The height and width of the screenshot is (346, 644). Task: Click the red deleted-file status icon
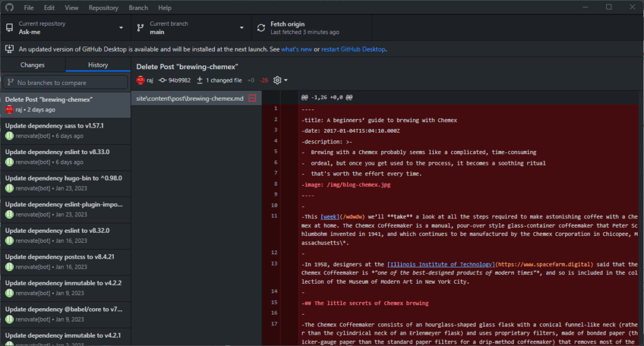[252, 98]
